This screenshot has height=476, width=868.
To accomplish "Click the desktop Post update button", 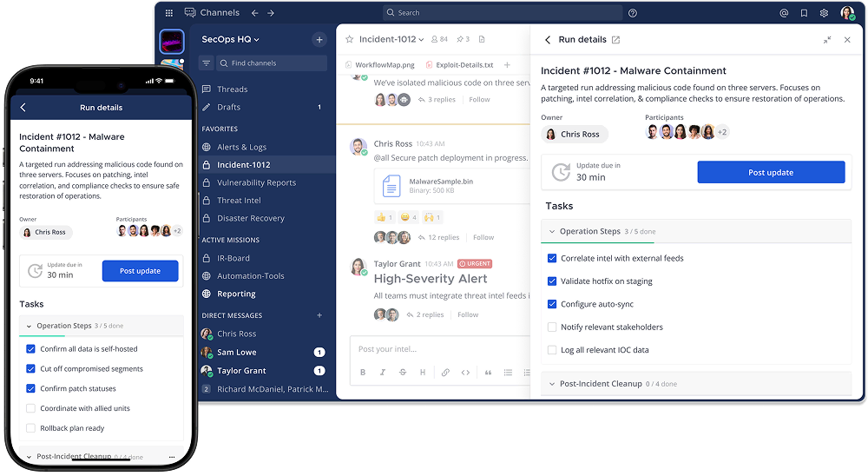I will click(771, 172).
